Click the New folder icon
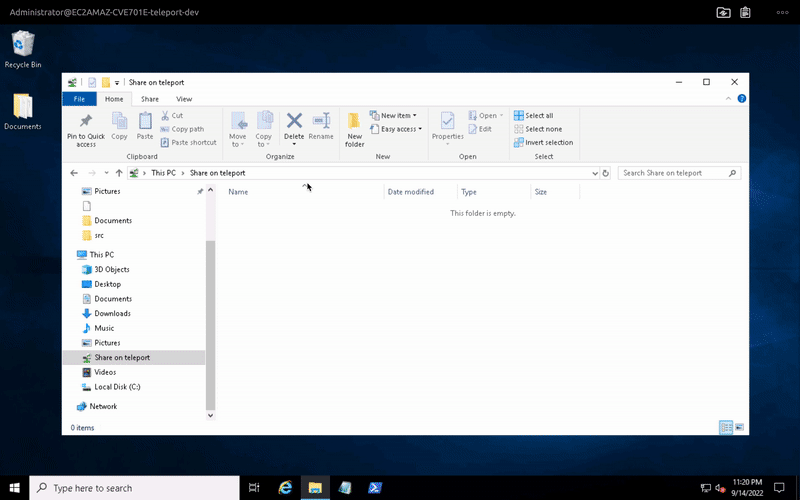The height and width of the screenshot is (500, 800). tap(355, 121)
